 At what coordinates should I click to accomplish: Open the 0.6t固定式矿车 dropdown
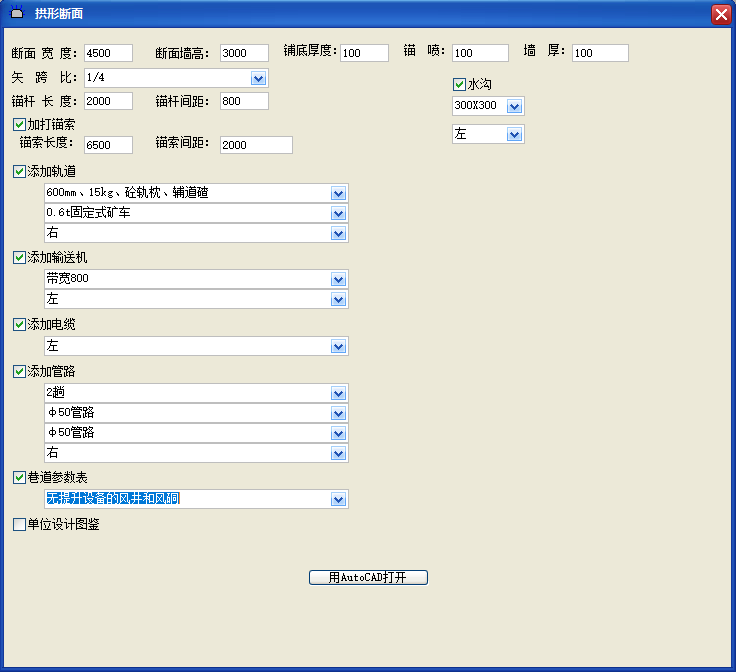(x=338, y=213)
